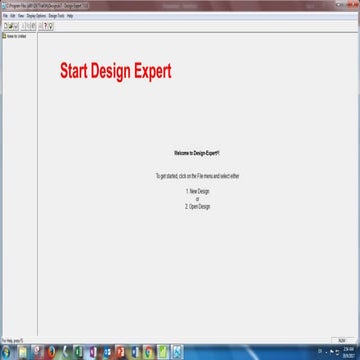Click the Save toolbar icon
This screenshot has height=360, width=360.
pos(16,26)
